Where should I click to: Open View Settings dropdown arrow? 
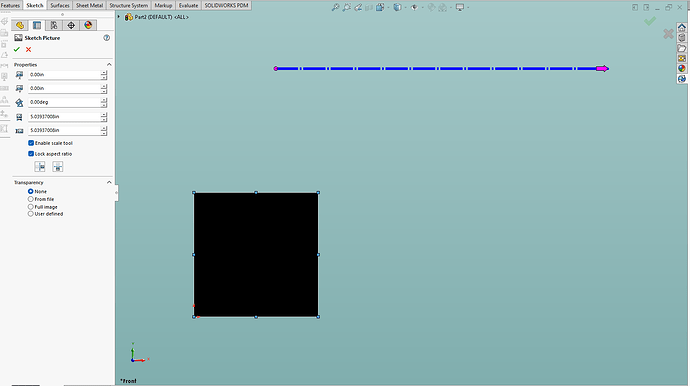tap(468, 7)
